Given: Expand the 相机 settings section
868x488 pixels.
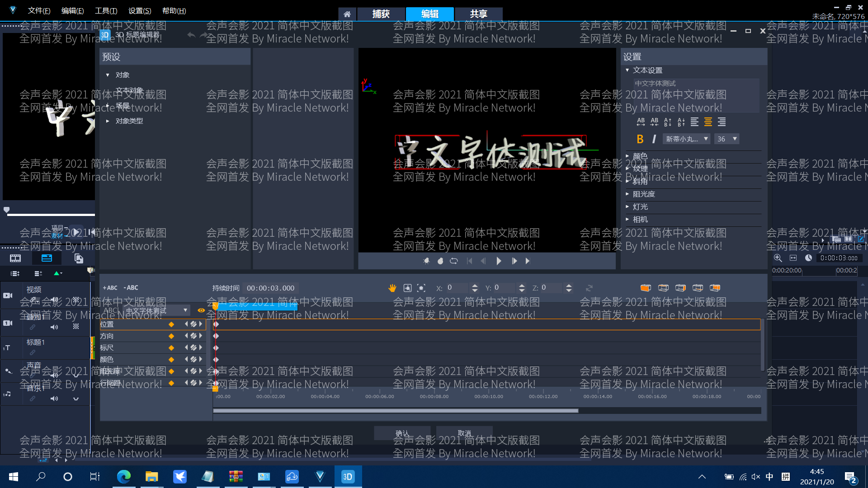Looking at the screenshot, I should pos(627,219).
